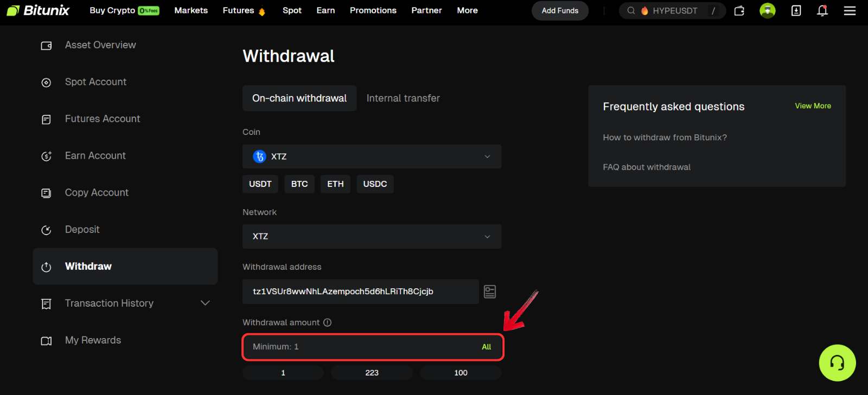
Task: Open the Spot Account page
Action: 95,82
